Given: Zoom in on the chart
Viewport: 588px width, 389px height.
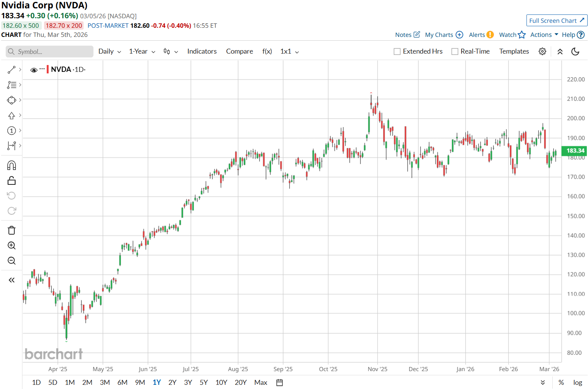Looking at the screenshot, I should pos(11,246).
